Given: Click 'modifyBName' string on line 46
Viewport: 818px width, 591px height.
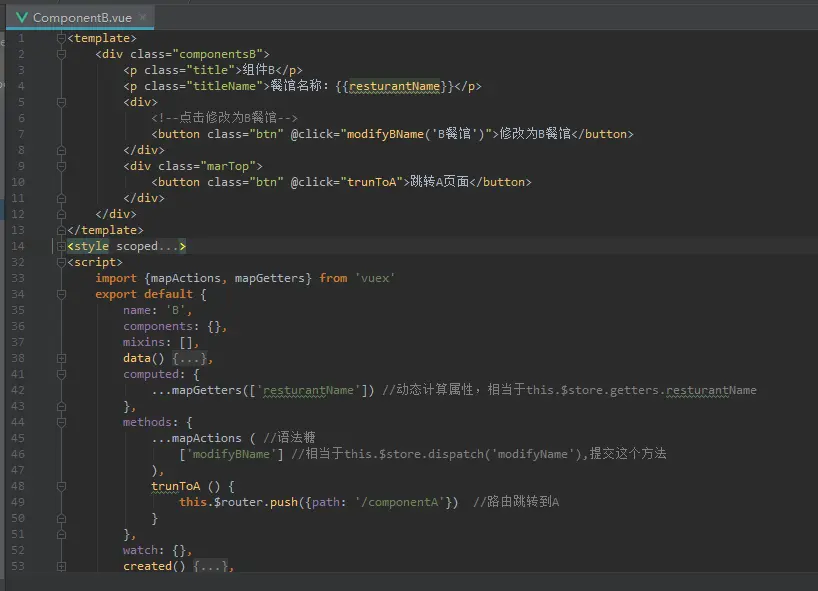Looking at the screenshot, I should (x=231, y=454).
